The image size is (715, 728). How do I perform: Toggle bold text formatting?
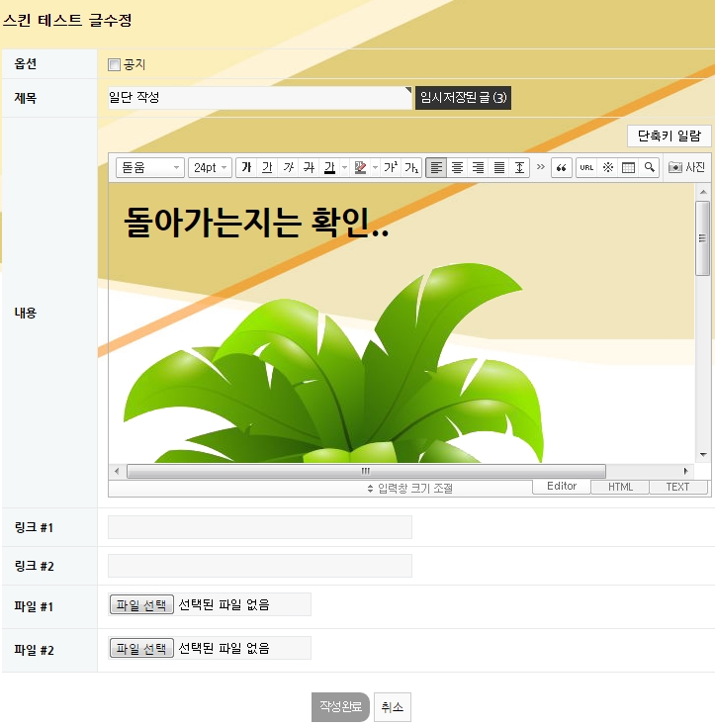coord(246,168)
